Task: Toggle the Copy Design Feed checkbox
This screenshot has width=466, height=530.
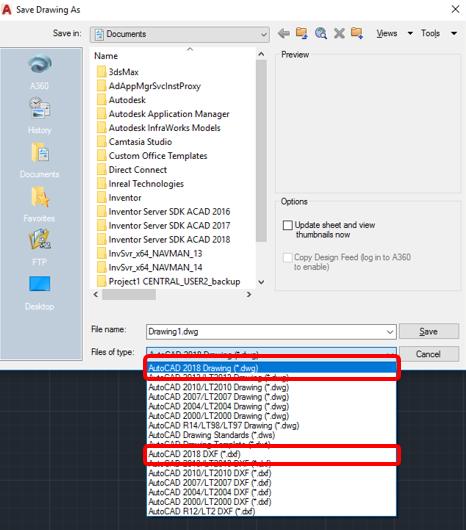Action: [288, 258]
